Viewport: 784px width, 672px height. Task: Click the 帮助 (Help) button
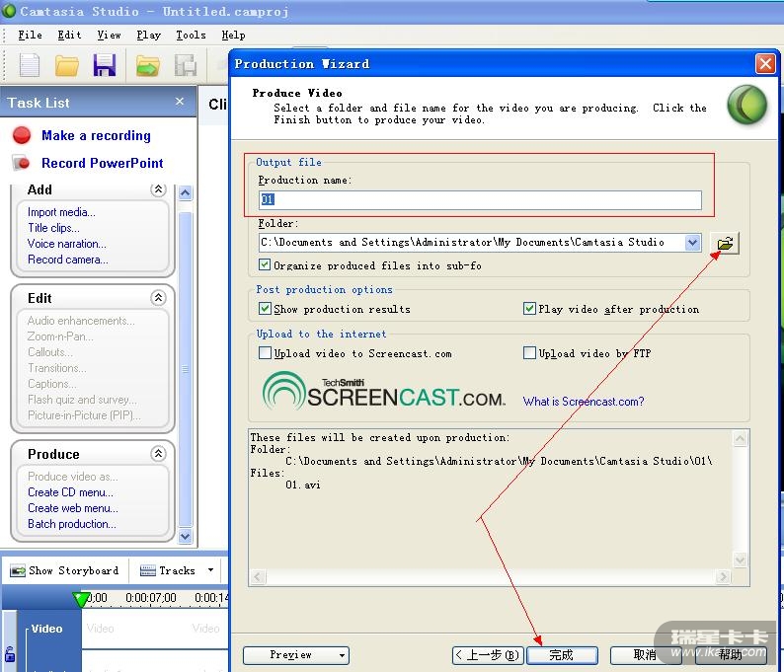click(x=731, y=655)
